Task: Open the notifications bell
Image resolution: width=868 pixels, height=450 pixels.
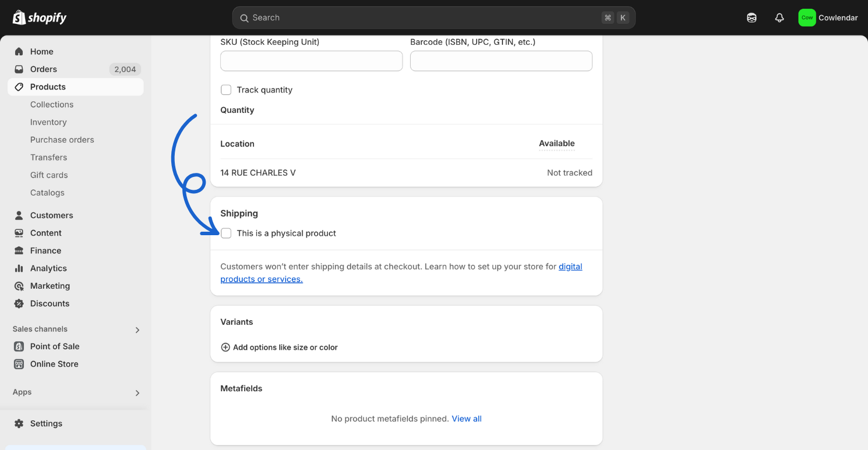Action: click(x=779, y=18)
